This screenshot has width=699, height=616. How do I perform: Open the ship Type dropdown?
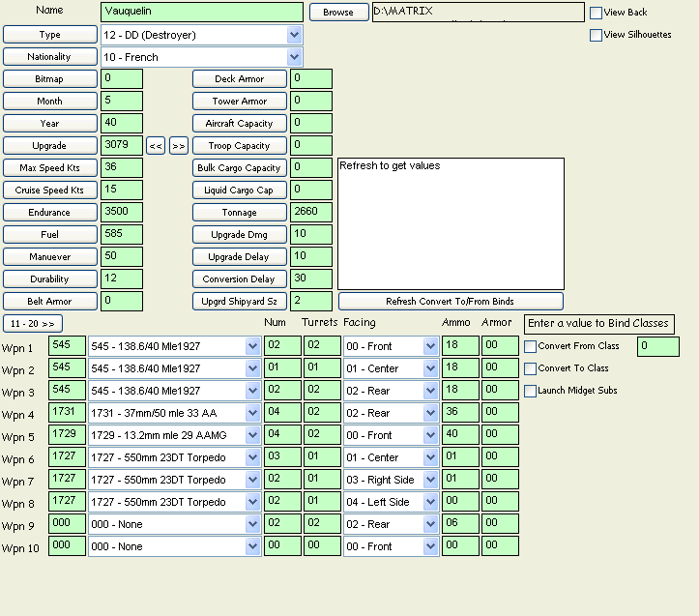click(x=294, y=35)
